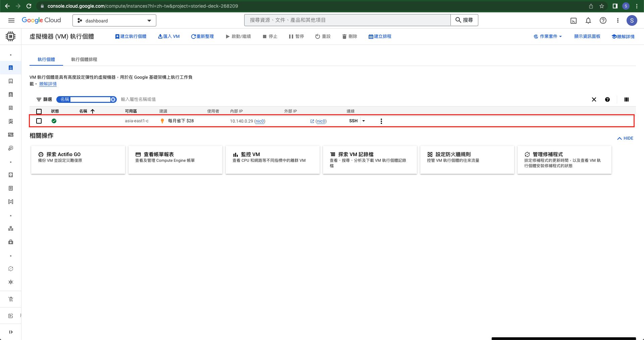Click 重新整理 to refresh the list
This screenshot has height=340, width=644.
pos(203,37)
